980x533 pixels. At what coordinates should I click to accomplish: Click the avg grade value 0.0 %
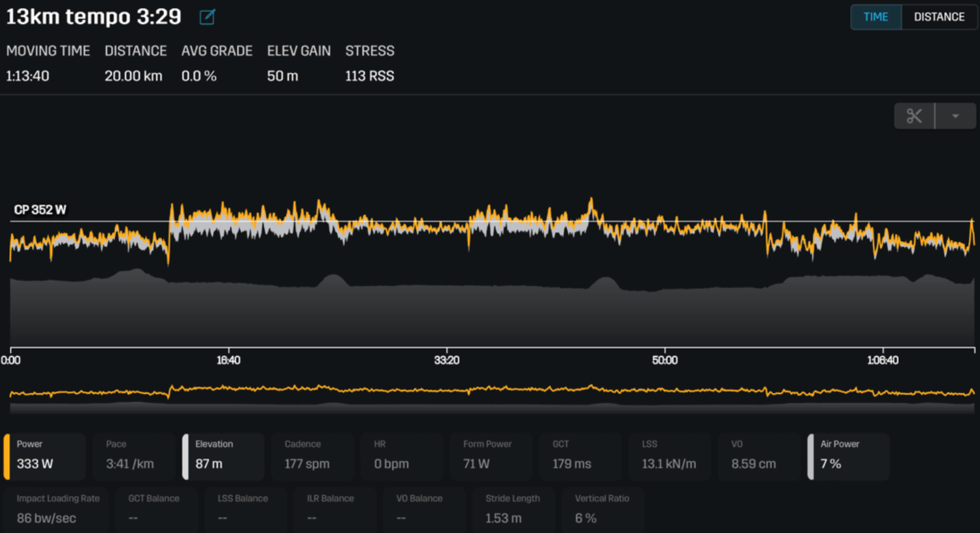point(199,76)
